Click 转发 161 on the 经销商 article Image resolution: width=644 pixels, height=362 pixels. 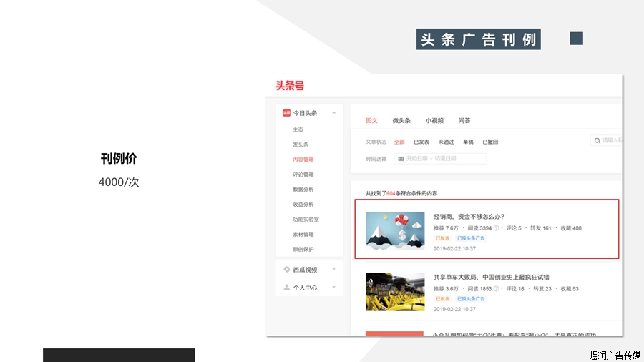point(540,228)
